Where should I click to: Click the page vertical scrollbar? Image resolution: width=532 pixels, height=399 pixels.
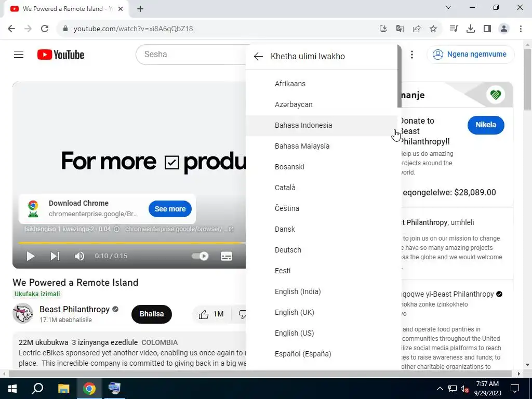point(528,79)
